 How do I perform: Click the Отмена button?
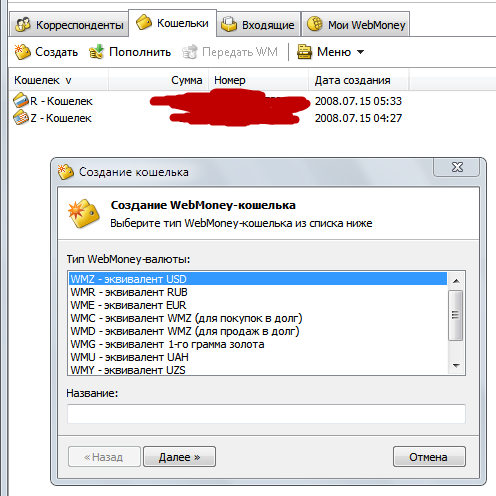coord(429,457)
